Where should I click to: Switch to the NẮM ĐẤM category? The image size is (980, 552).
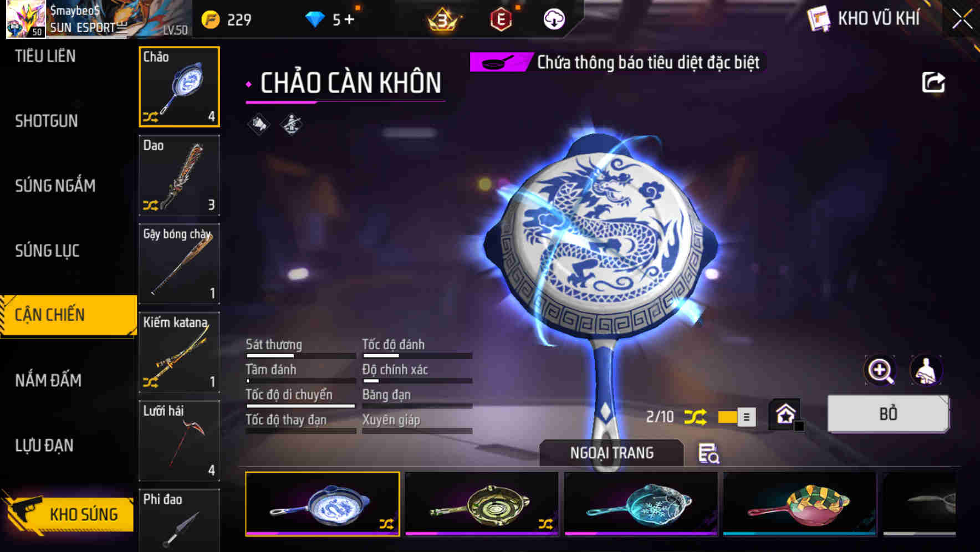point(48,380)
